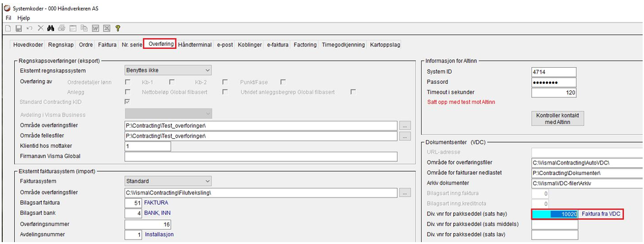The width and height of the screenshot is (644, 244).
Task: Switch to the Faktura tab
Action: (x=107, y=45)
